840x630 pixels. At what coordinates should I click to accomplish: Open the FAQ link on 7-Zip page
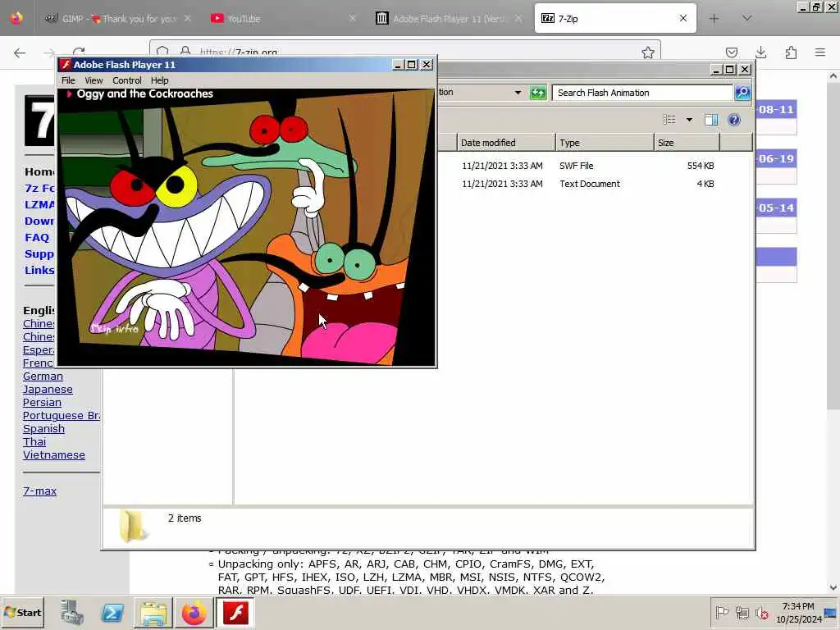click(x=36, y=237)
